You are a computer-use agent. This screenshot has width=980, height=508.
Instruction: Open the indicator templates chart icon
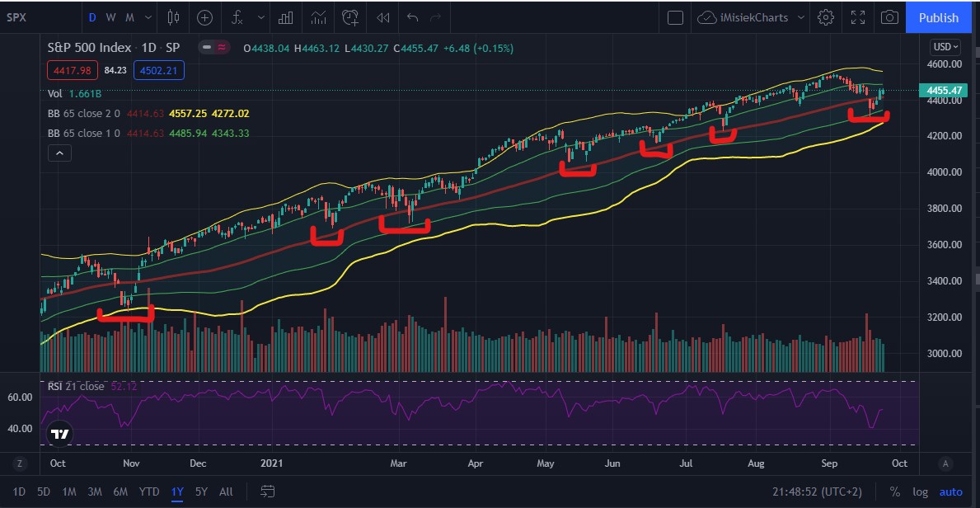point(318,17)
